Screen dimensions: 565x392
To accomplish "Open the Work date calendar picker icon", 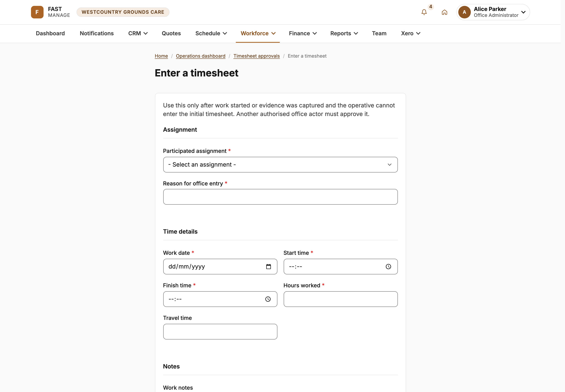I will 269,267.
